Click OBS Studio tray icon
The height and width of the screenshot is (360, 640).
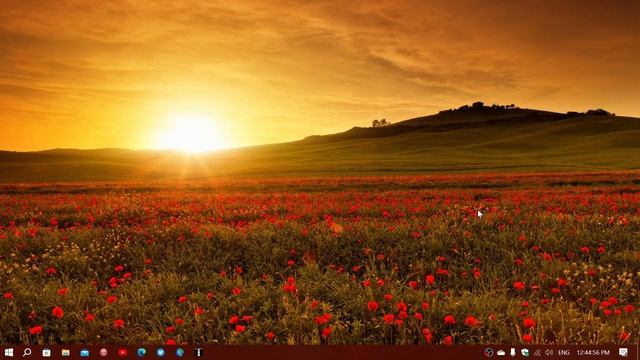(489, 352)
